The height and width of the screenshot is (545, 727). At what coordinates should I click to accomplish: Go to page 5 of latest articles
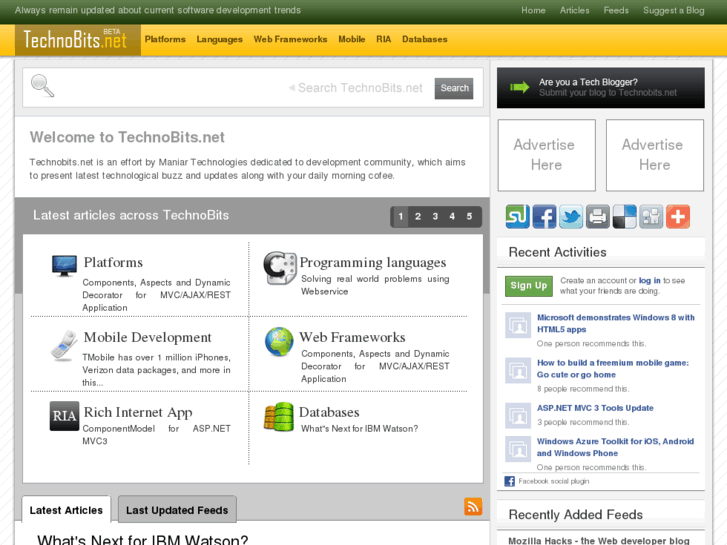(469, 217)
